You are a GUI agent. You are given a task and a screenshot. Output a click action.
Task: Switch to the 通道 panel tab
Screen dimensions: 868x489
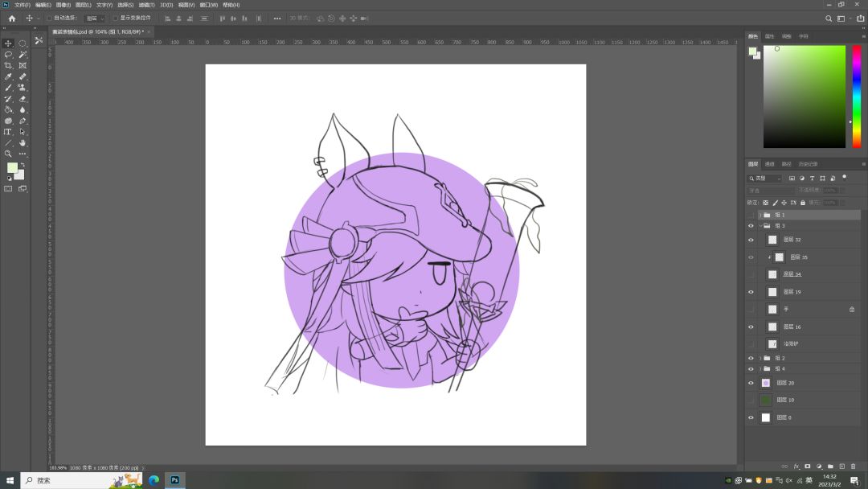point(769,163)
